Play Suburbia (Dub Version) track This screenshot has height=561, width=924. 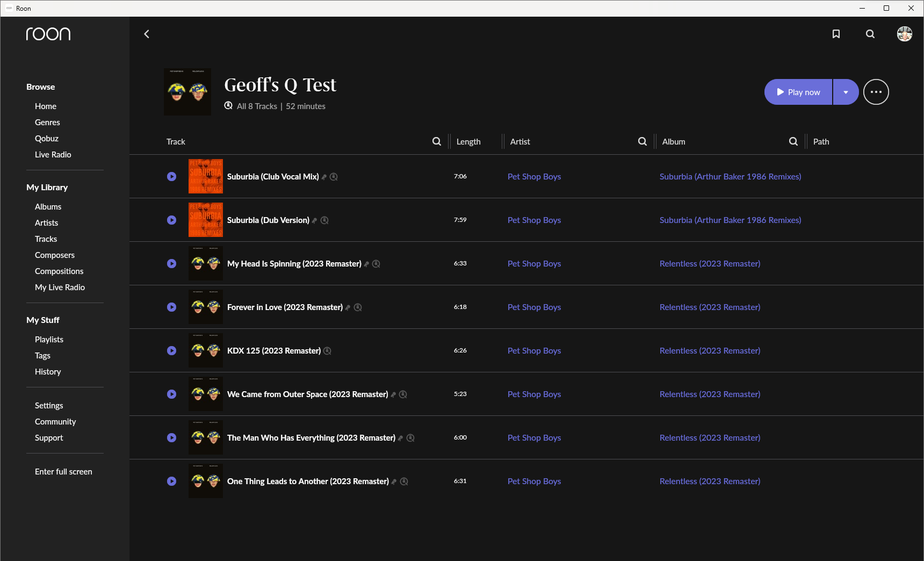click(171, 220)
